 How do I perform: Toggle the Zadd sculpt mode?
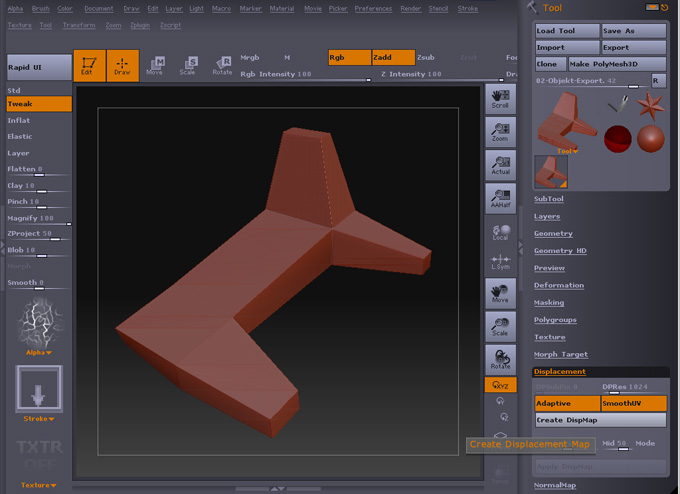click(392, 58)
